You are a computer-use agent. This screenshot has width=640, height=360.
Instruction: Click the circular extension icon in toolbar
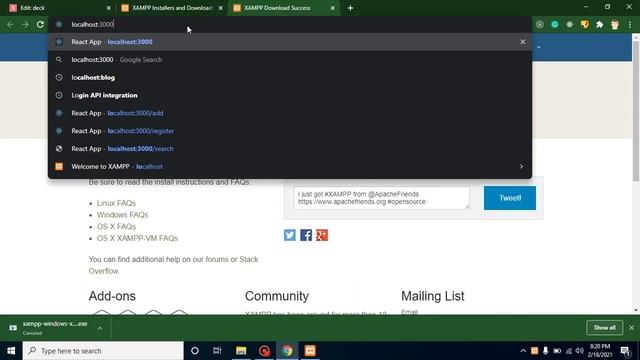pyautogui.click(x=540, y=24)
